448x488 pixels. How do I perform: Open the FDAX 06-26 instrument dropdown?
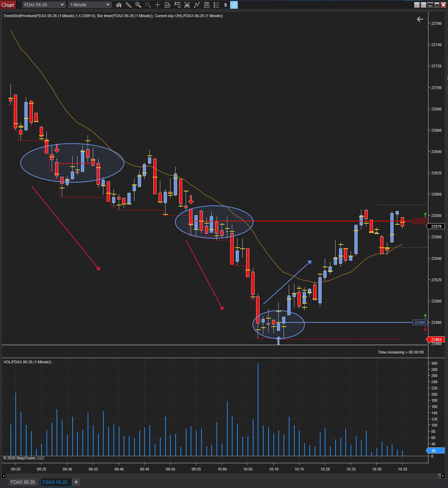[x=44, y=5]
